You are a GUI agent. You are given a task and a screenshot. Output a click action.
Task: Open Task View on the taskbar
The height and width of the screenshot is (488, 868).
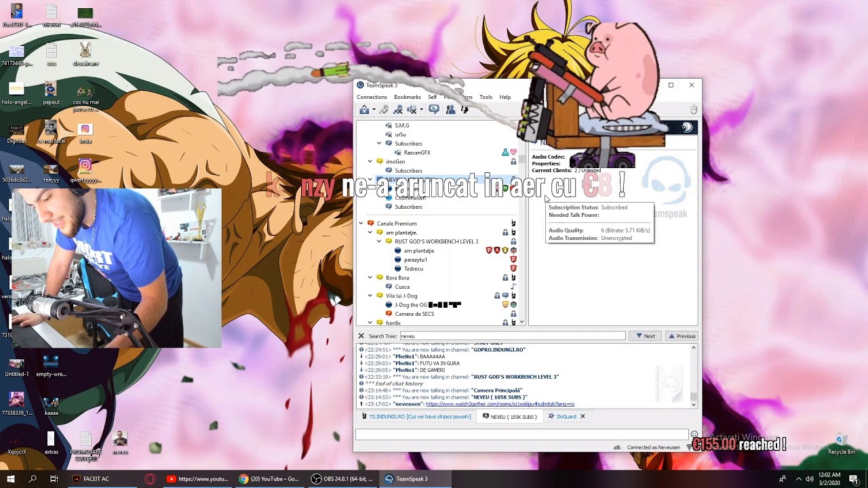[x=54, y=479]
